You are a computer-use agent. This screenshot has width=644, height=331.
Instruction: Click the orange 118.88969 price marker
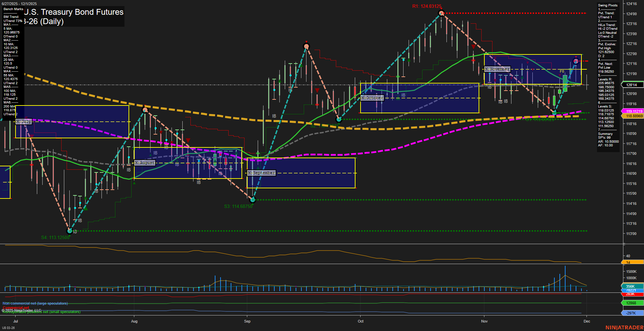(633, 116)
